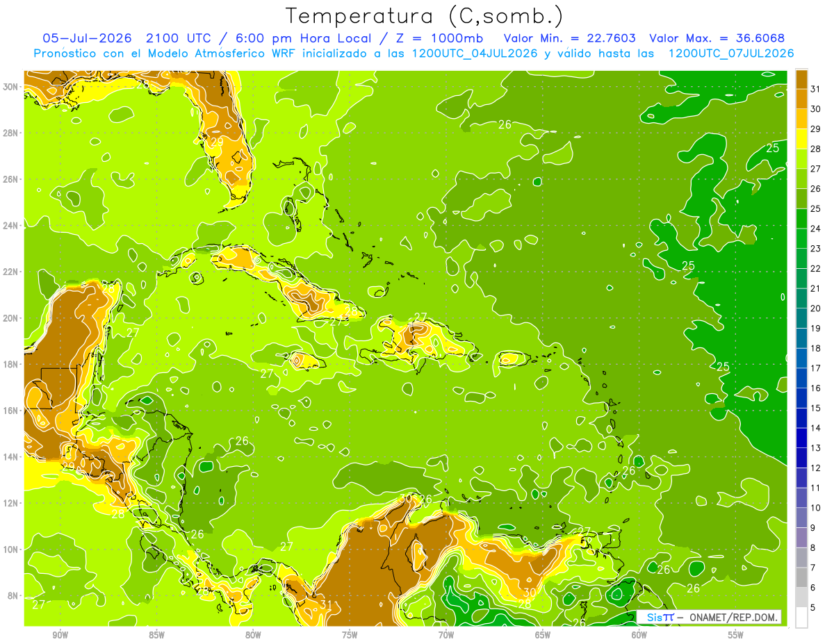
Task: Click the "55W" longitude axis label
Action: [735, 635]
